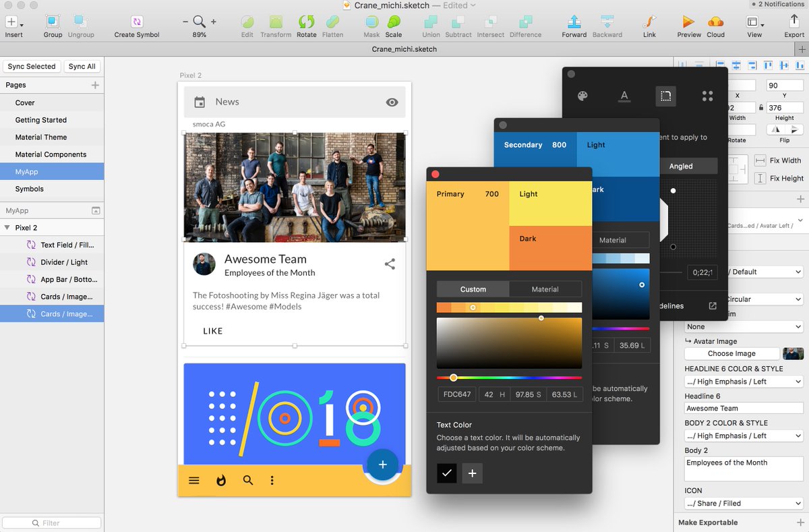Click the Create Symbol icon
Image resolution: width=809 pixels, height=532 pixels.
(137, 22)
